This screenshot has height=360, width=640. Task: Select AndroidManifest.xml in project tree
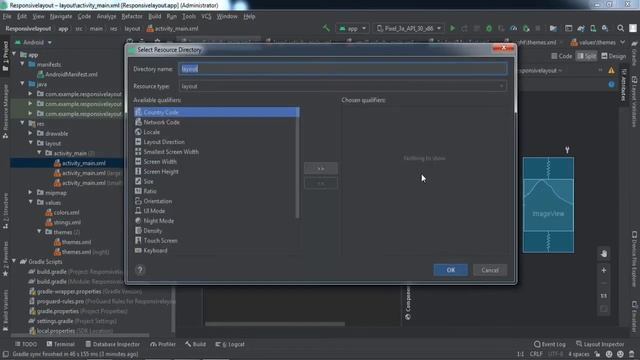(67, 74)
